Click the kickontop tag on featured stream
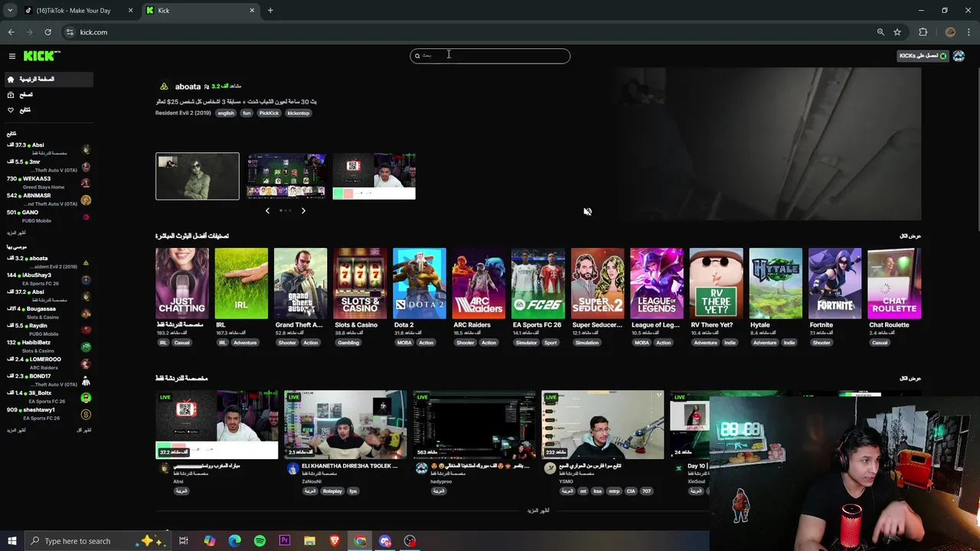Image resolution: width=980 pixels, height=551 pixels. [x=299, y=113]
